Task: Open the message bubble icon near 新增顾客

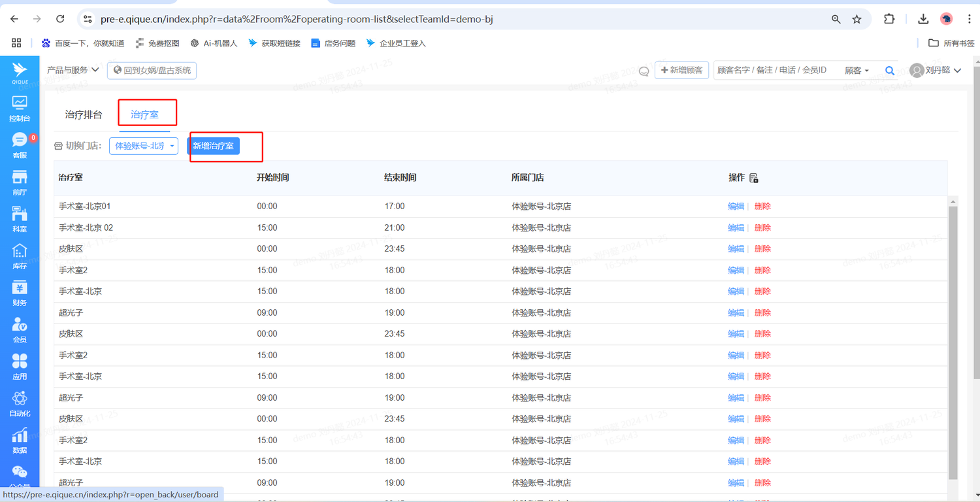Action: [644, 71]
